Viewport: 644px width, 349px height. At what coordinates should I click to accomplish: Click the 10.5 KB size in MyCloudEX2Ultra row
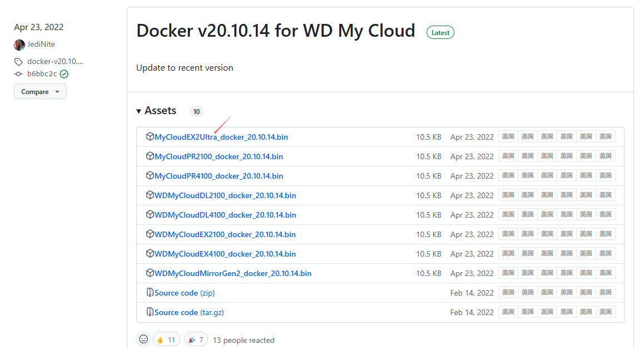click(x=428, y=137)
